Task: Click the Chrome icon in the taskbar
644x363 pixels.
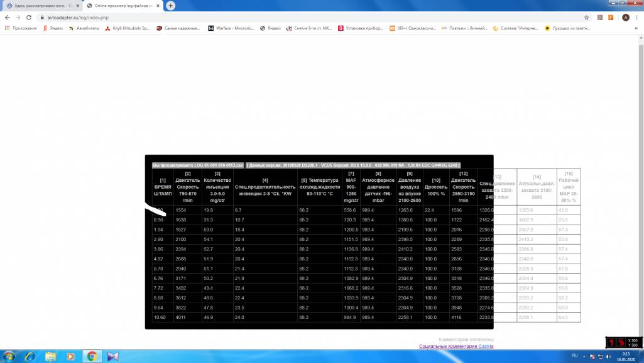Action: coord(92,356)
